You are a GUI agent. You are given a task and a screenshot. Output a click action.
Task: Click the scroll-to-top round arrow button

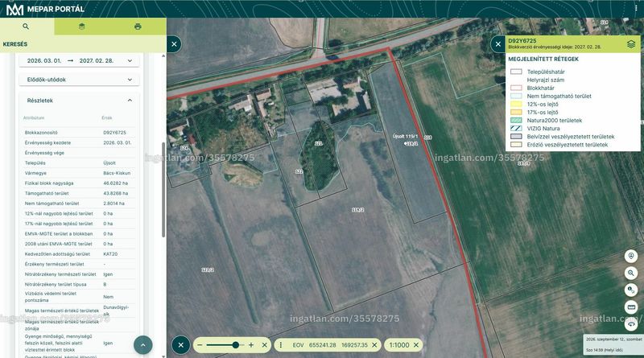pyautogui.click(x=143, y=345)
